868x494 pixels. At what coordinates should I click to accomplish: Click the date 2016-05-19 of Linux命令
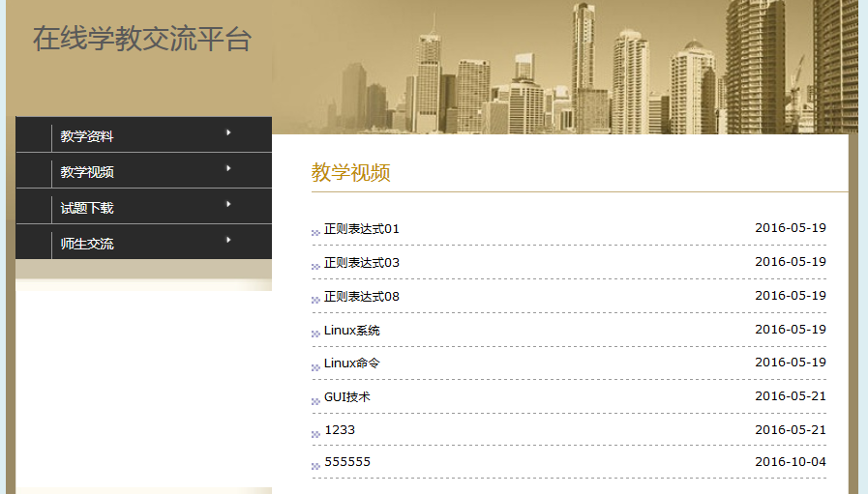(791, 363)
